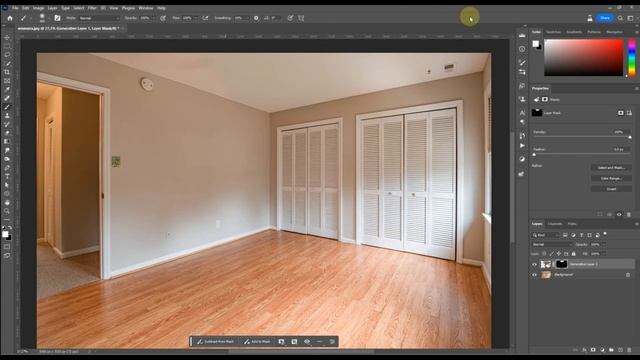Select the Lasso tool
Screen dimensions: 640x360
[7, 55]
